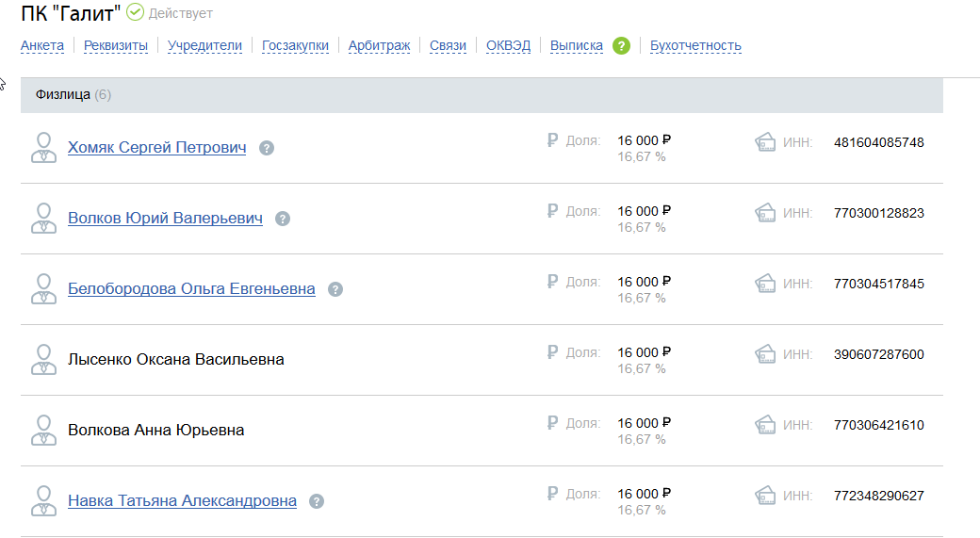Click question mark next to Белобородова Ольга Евгеньевна
Screen dimensions: 980x538
(x=335, y=289)
